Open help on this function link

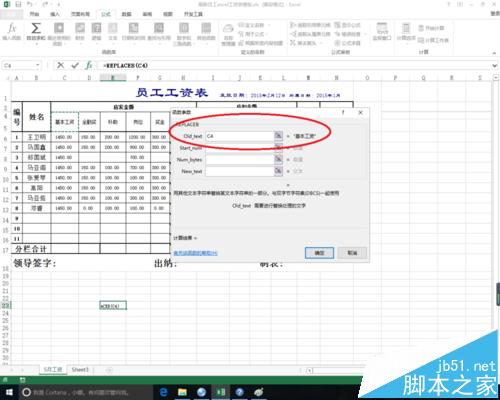(196, 253)
